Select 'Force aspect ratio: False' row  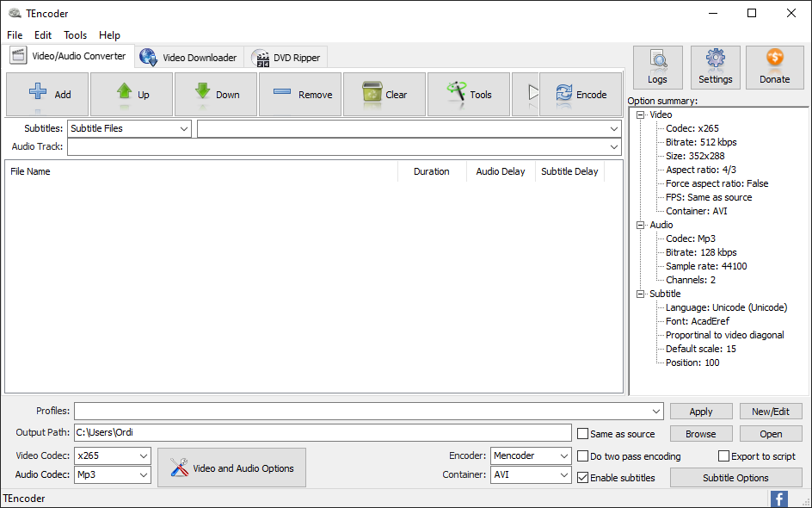point(717,183)
